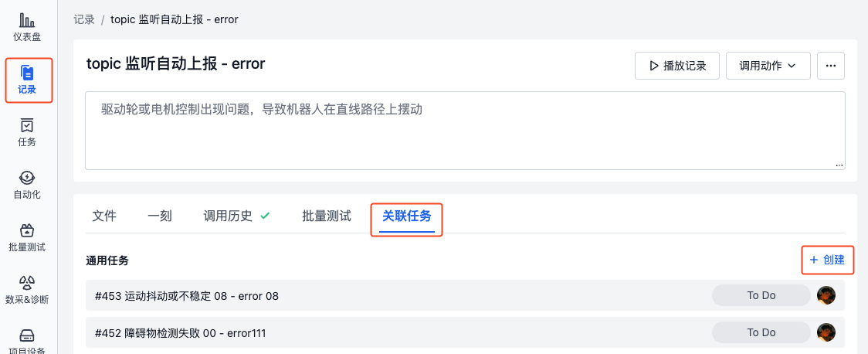Open 数采&诊断 sidebar icon
Image resolution: width=868 pixels, height=354 pixels.
coord(26,291)
